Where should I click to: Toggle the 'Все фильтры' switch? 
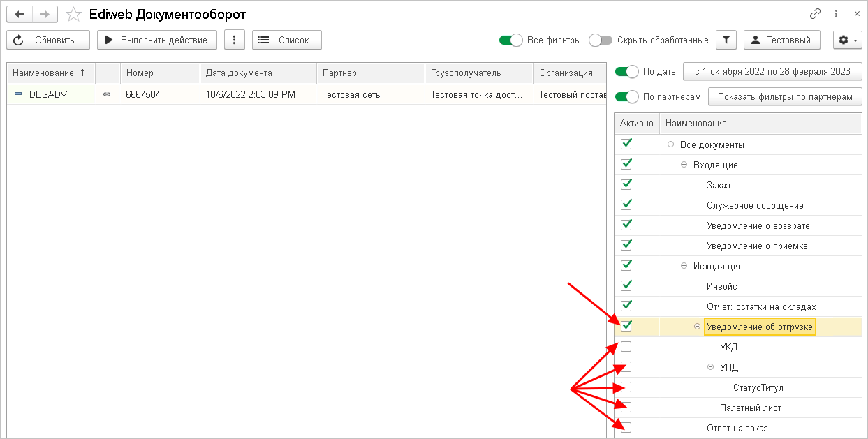coord(510,40)
